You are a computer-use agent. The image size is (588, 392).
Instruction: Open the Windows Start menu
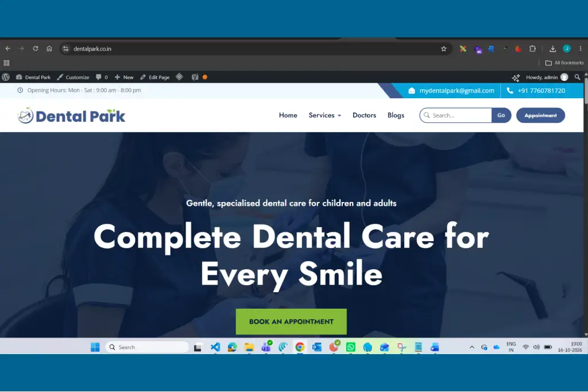pos(95,347)
